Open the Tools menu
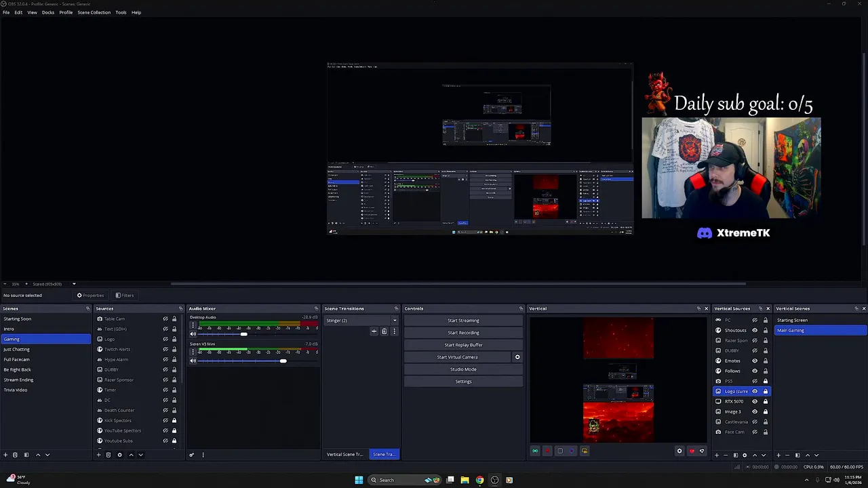The image size is (868, 488). tap(121, 12)
